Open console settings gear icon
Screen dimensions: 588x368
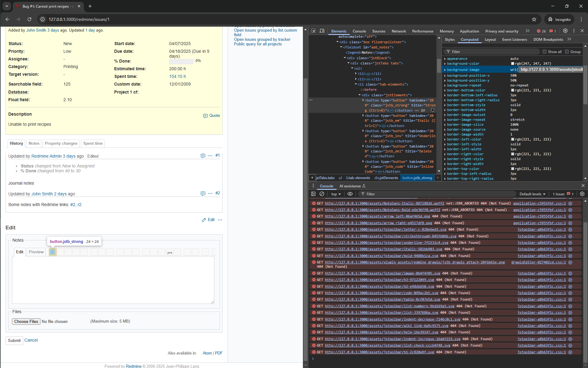click(x=582, y=194)
